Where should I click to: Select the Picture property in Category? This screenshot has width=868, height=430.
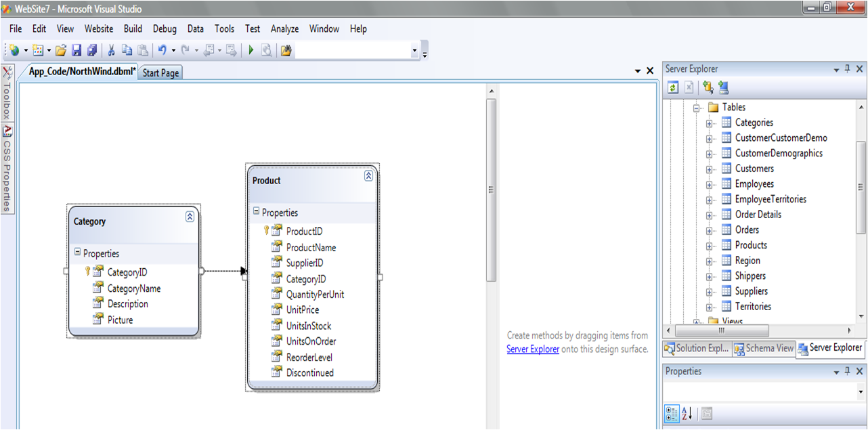tap(120, 320)
